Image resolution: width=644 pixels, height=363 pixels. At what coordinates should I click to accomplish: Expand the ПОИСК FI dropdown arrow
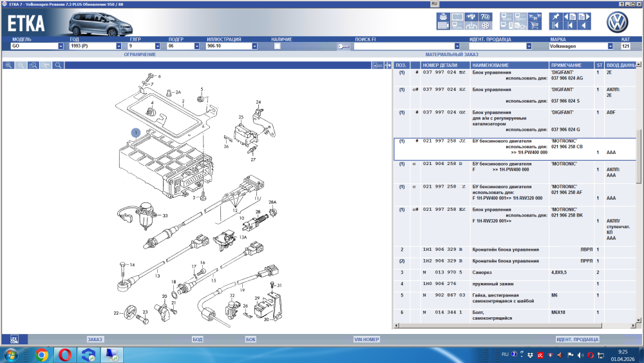457,46
